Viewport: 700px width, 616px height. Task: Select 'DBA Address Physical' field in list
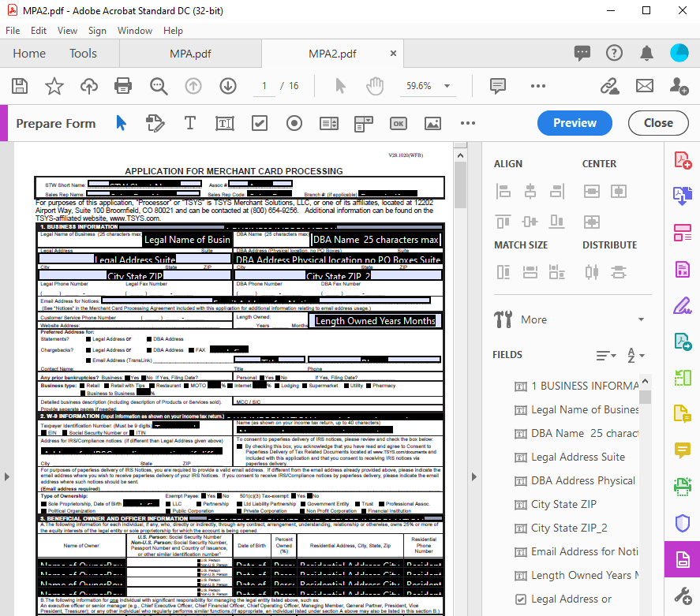pos(583,481)
